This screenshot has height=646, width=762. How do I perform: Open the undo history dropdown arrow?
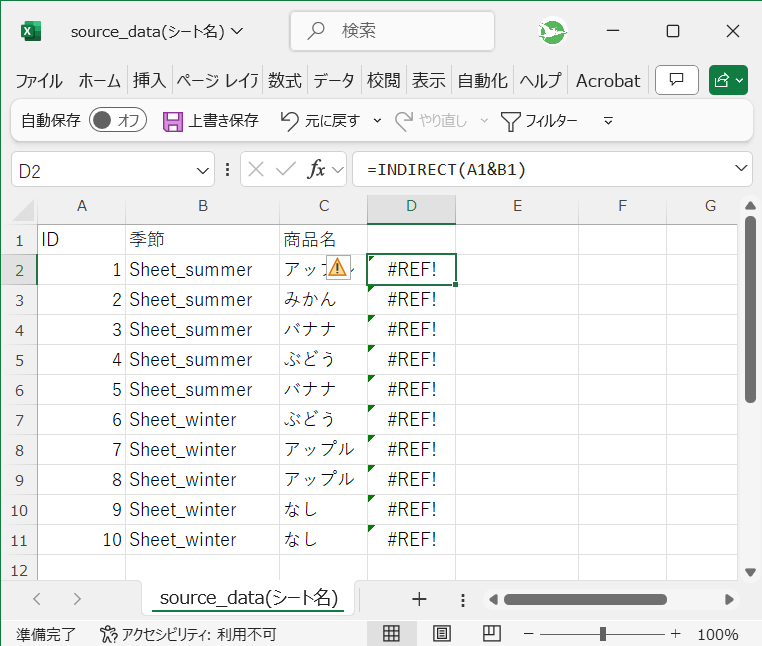(x=377, y=121)
